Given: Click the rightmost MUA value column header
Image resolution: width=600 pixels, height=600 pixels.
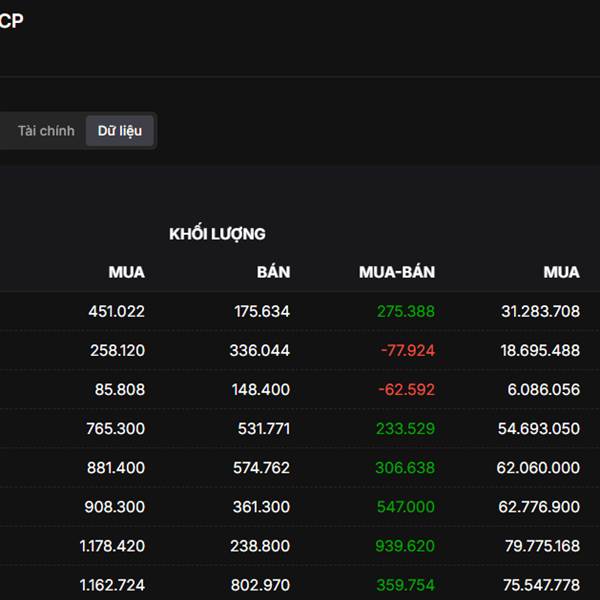Looking at the screenshot, I should (x=561, y=272).
